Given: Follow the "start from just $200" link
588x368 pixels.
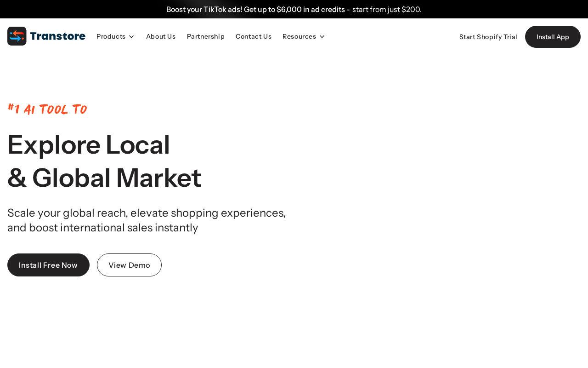Looking at the screenshot, I should click(x=387, y=9).
